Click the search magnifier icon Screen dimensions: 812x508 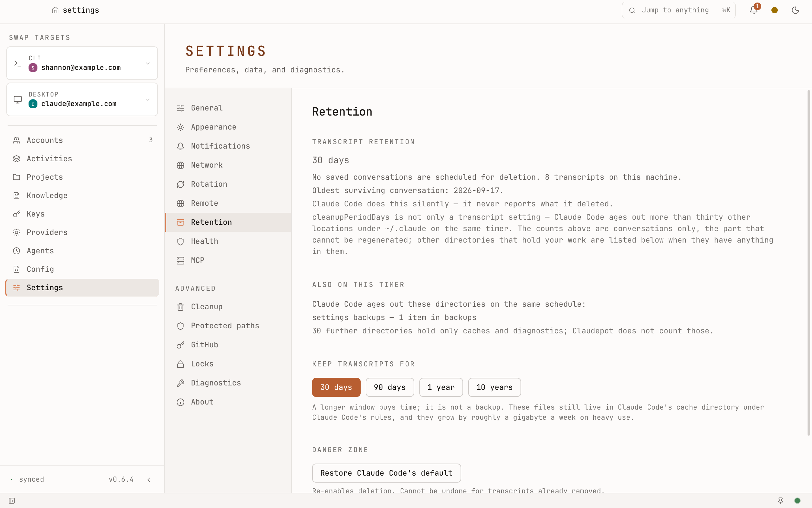click(x=632, y=10)
